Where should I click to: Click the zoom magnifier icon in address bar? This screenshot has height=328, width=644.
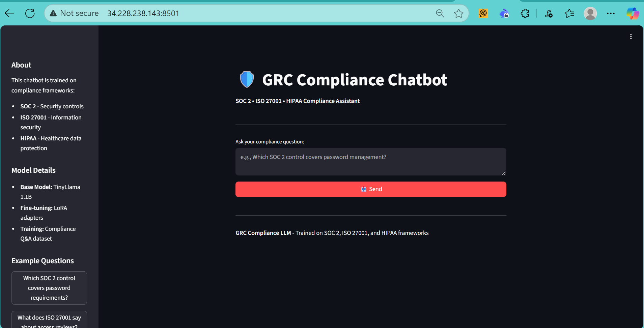click(440, 13)
